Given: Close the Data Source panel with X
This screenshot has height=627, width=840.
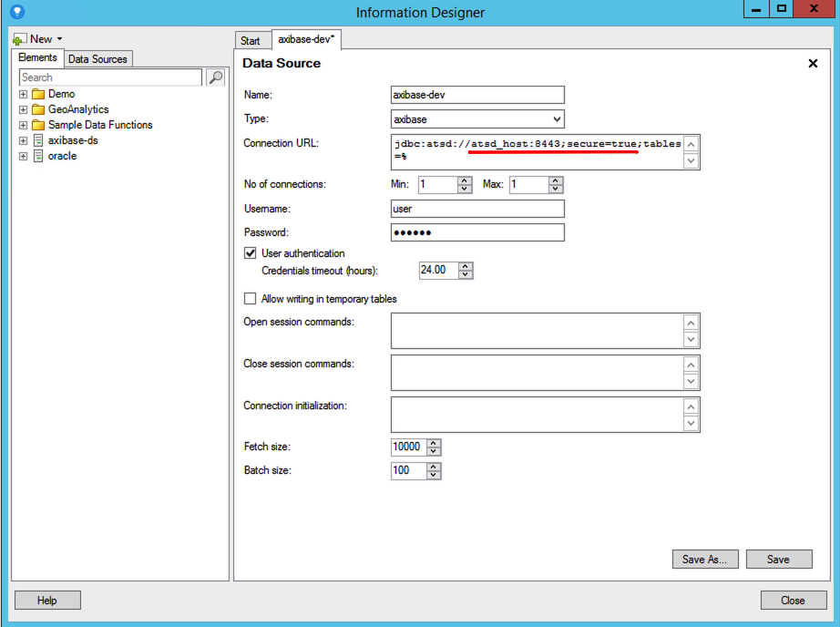Looking at the screenshot, I should [x=813, y=64].
